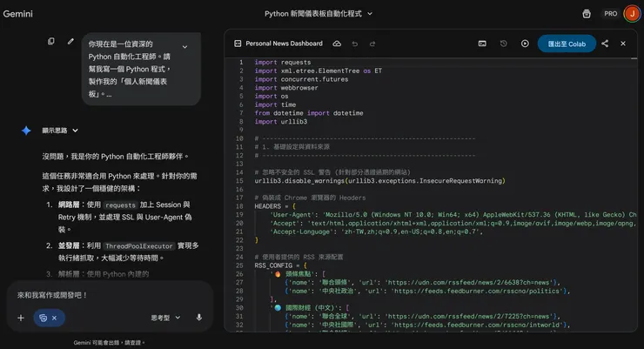Expand the collapsed prompt bubble

[184, 47]
